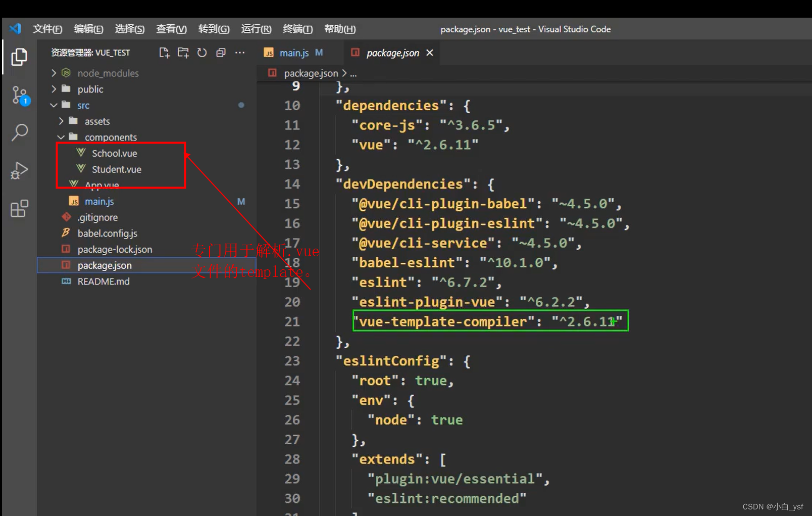The width and height of the screenshot is (812, 516).
Task: Close the package.json editor tab
Action: coord(430,53)
